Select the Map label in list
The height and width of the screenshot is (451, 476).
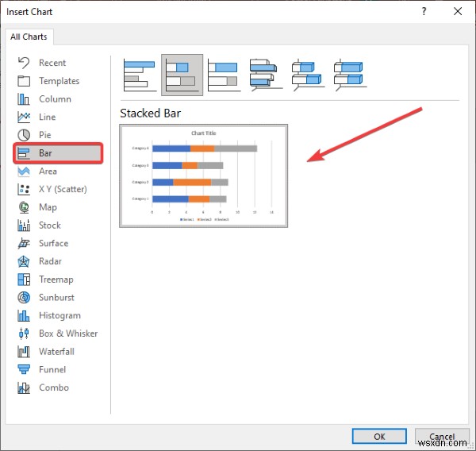coord(48,207)
